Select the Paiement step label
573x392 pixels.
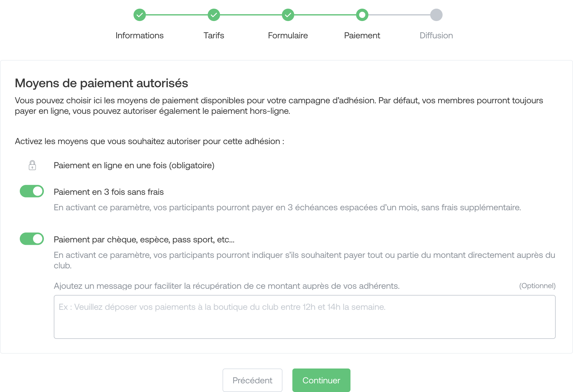[x=362, y=36]
